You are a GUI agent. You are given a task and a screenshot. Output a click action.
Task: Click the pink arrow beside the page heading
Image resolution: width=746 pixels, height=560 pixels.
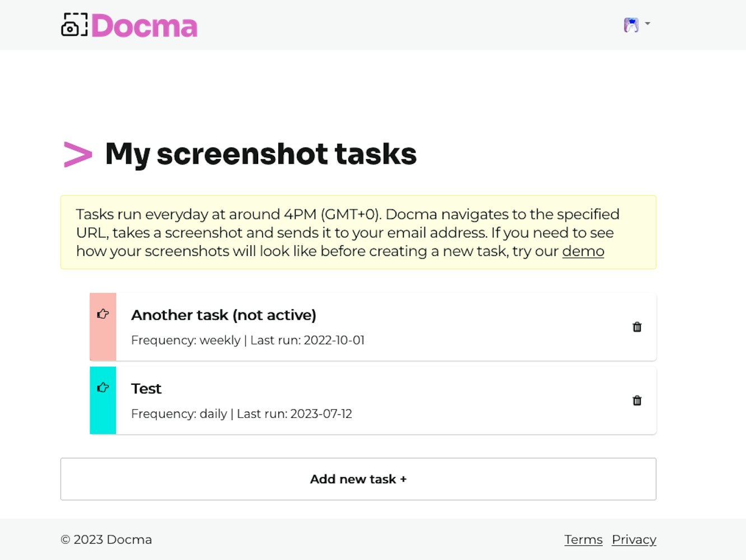(78, 155)
